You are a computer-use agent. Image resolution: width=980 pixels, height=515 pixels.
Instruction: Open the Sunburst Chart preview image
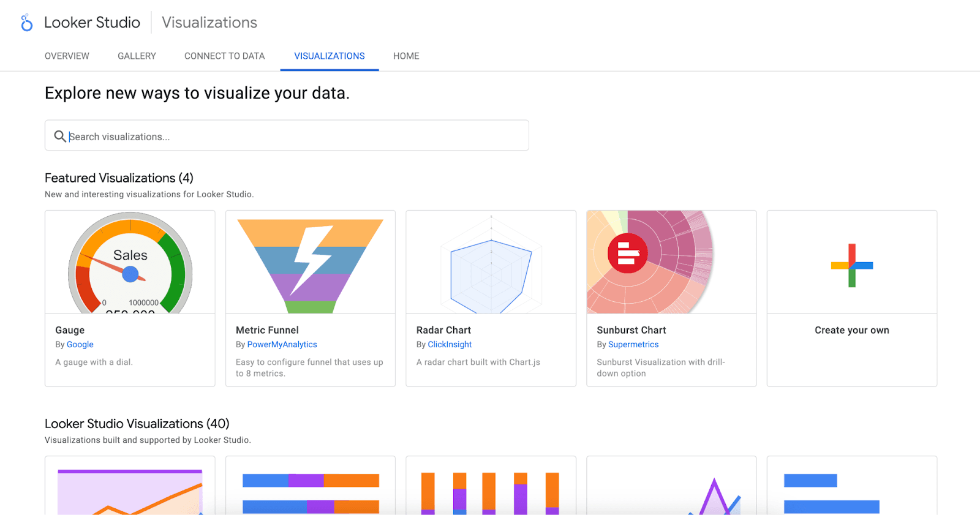pos(671,263)
